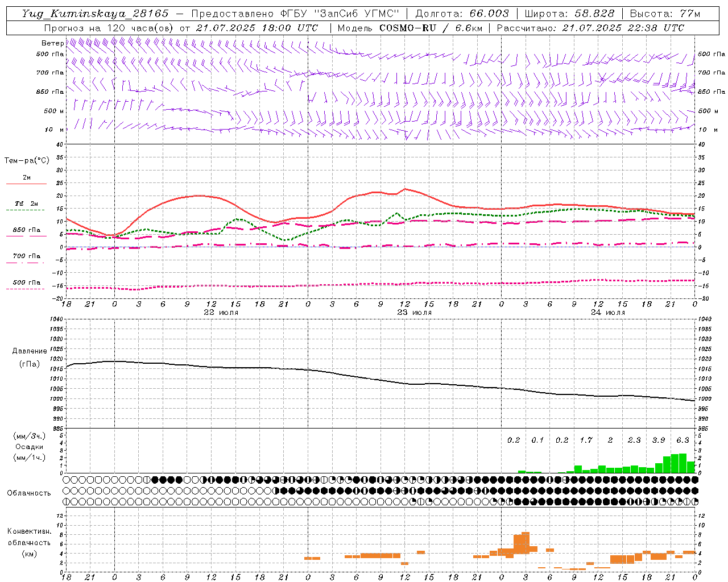Click the Ветер panel label

point(52,43)
